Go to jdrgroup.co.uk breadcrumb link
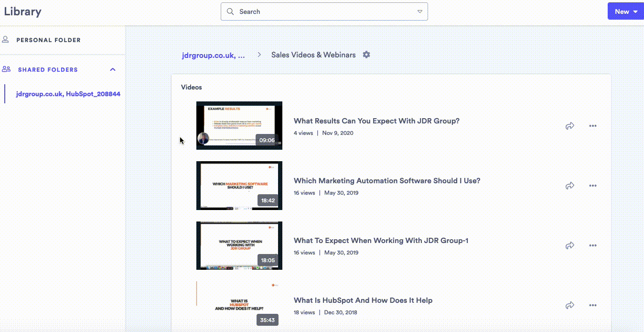 coord(213,55)
